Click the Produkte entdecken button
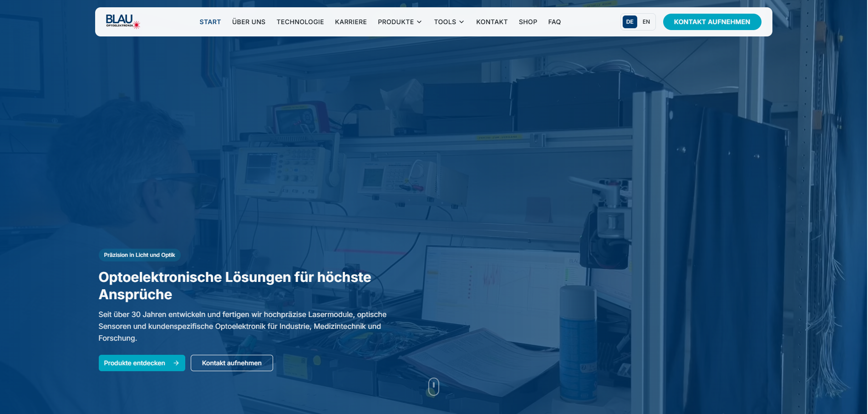The image size is (868, 414). (142, 363)
